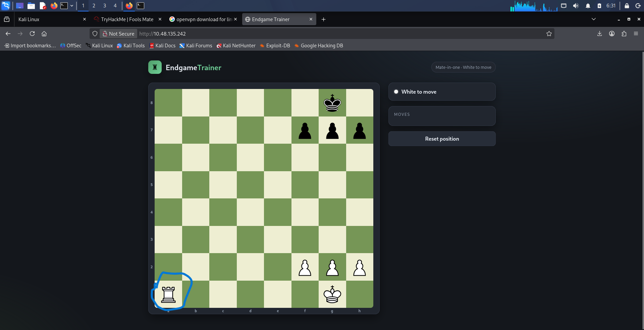This screenshot has width=644, height=330.
Task: Click the page vertical scrollbar
Action: (643, 190)
